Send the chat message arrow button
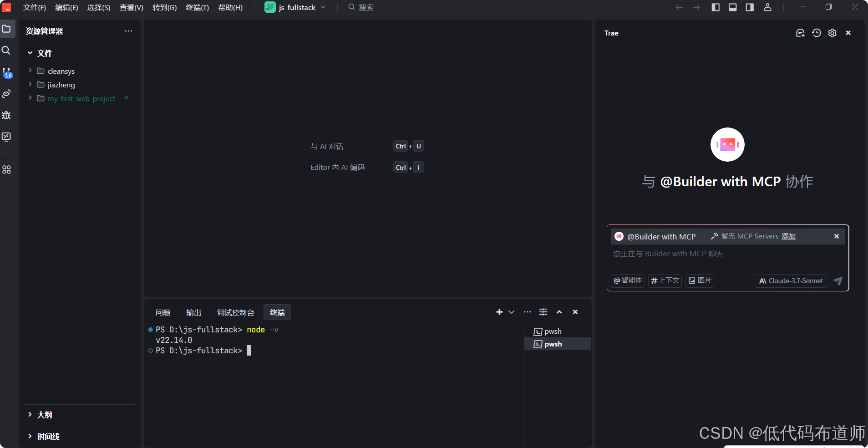Image resolution: width=868 pixels, height=448 pixels. tap(838, 281)
